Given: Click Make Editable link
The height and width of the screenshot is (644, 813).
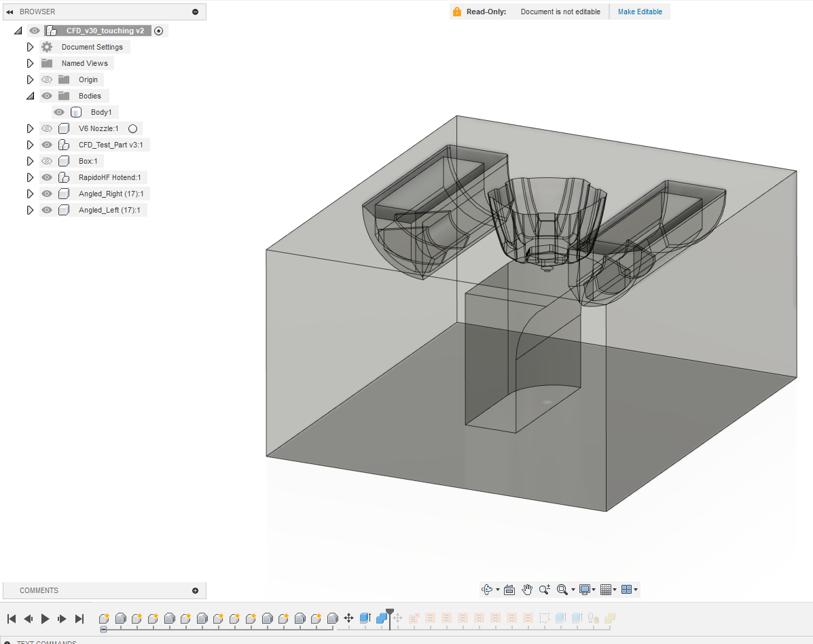Looking at the screenshot, I should pyautogui.click(x=640, y=12).
